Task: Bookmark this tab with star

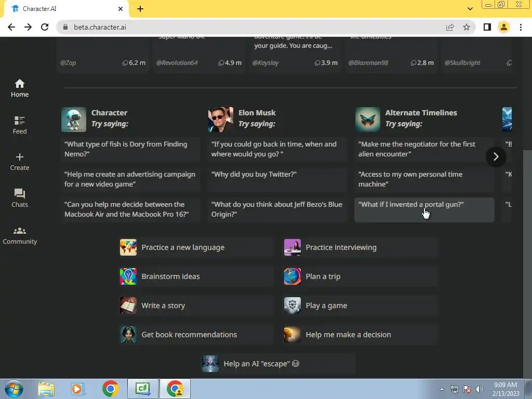Action: click(x=467, y=27)
